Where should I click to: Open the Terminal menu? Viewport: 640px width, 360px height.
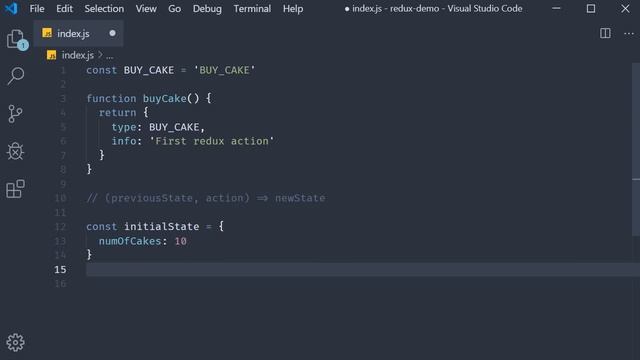coord(252,9)
